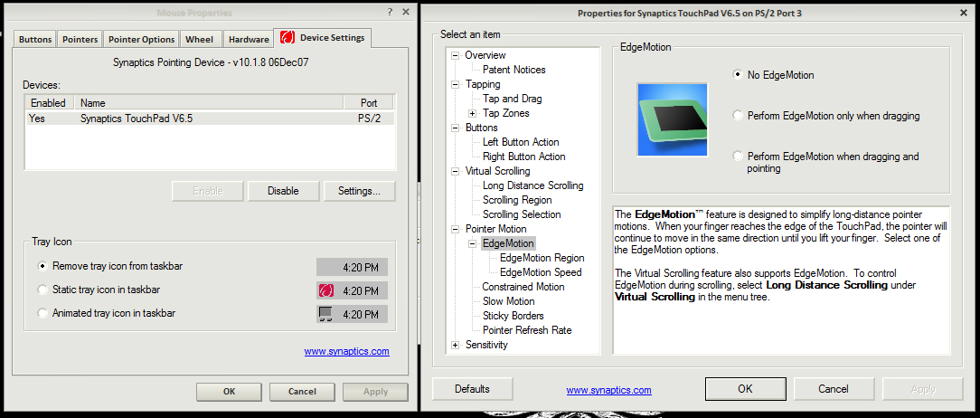This screenshot has width=980, height=418.
Task: Select EdgeMotion Speed tree item
Action: tap(541, 272)
